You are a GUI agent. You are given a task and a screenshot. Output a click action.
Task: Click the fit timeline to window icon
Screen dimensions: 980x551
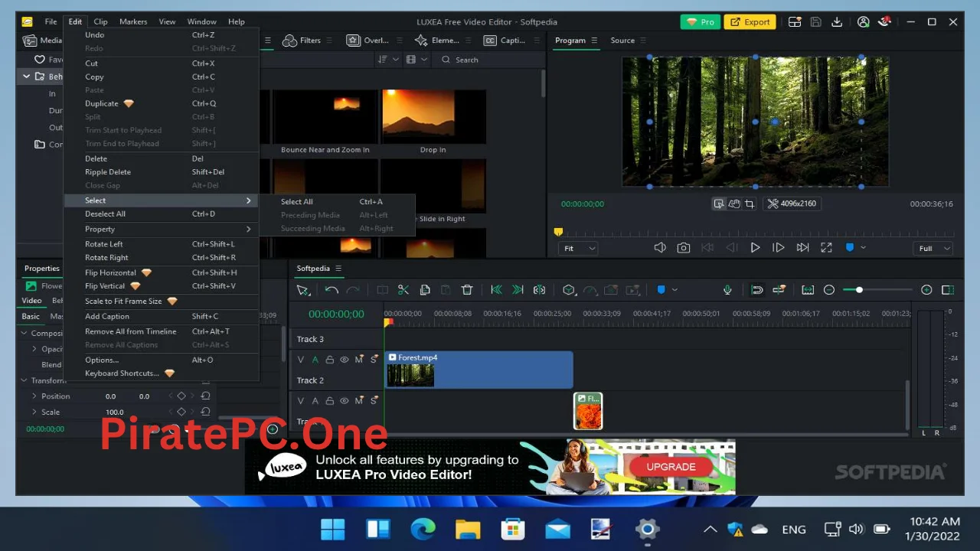click(x=808, y=290)
